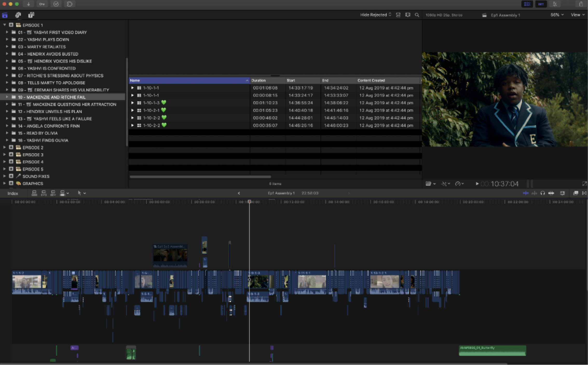Toggle snapping in the timeline
This screenshot has height=365, width=588.
pos(551,193)
